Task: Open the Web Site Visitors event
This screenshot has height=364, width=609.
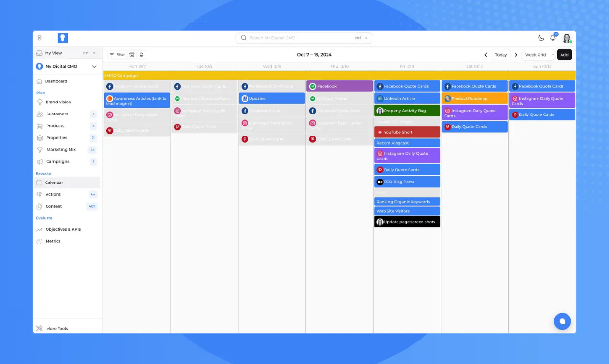Action: (x=407, y=211)
